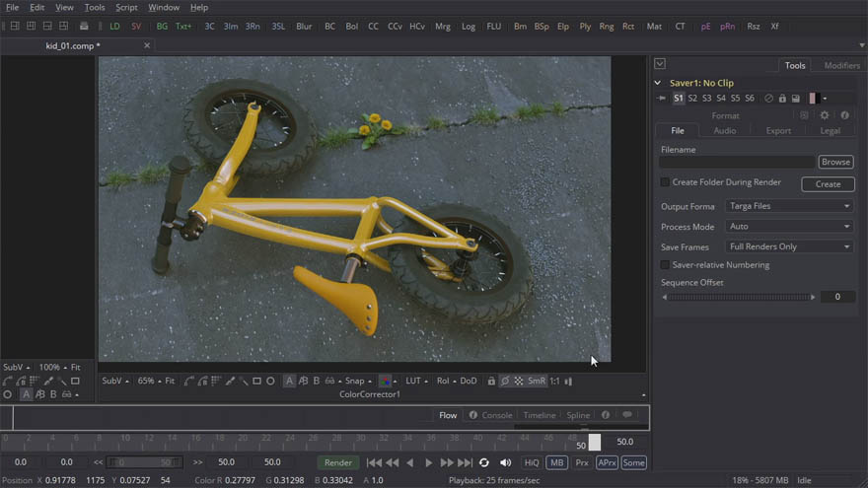Open the Output Format Targa Files dropdown
The height and width of the screenshot is (488, 868).
pos(789,206)
